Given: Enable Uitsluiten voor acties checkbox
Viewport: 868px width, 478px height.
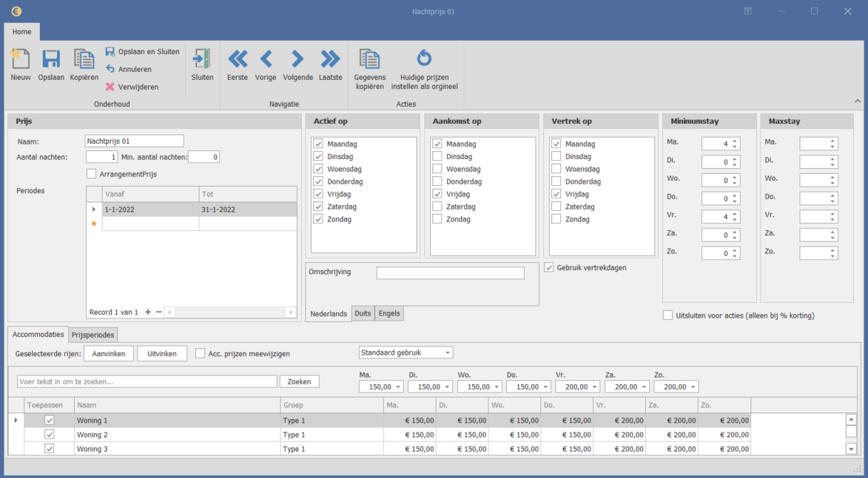Looking at the screenshot, I should pyautogui.click(x=668, y=315).
